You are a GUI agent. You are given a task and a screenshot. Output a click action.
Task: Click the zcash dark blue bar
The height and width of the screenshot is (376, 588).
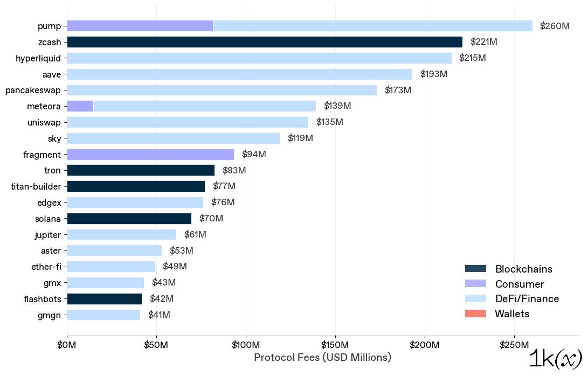point(264,42)
